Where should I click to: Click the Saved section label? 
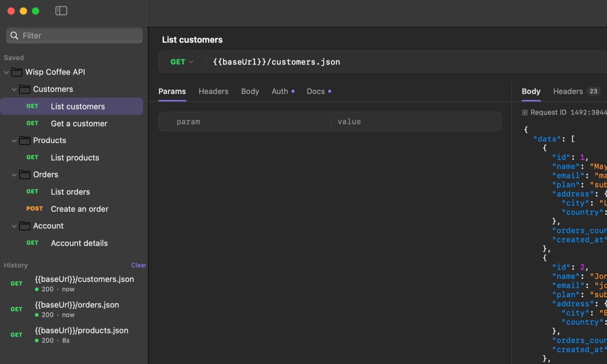pos(14,58)
